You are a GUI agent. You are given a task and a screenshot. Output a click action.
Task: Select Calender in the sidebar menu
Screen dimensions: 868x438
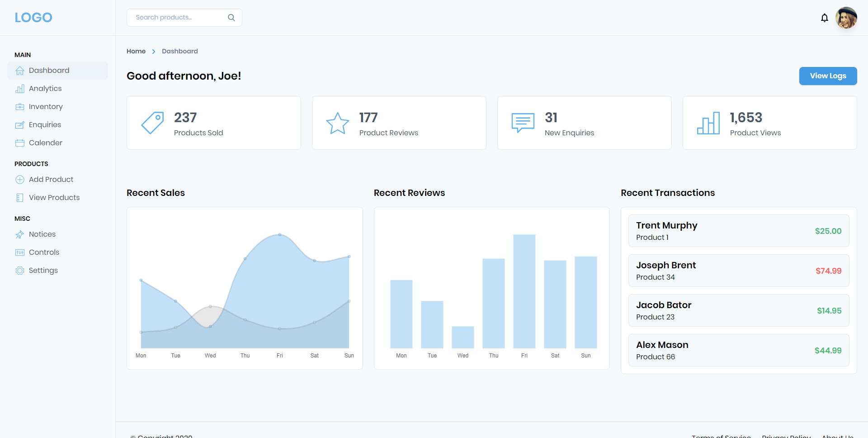pyautogui.click(x=46, y=143)
